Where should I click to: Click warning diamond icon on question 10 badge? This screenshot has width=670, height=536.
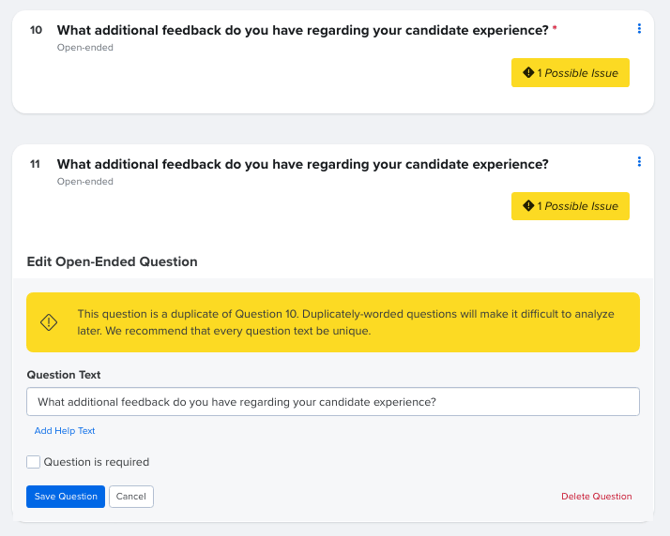tap(529, 73)
